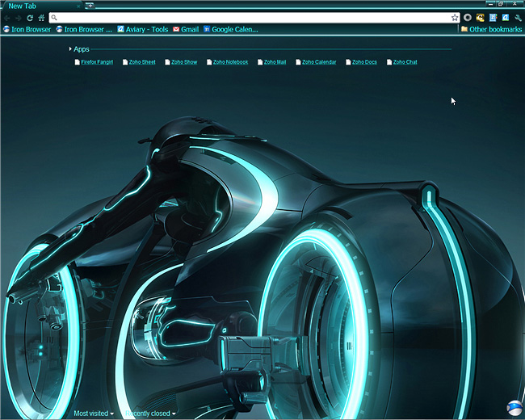Open the Other bookmarks folder
The image size is (525, 420).
point(491,29)
